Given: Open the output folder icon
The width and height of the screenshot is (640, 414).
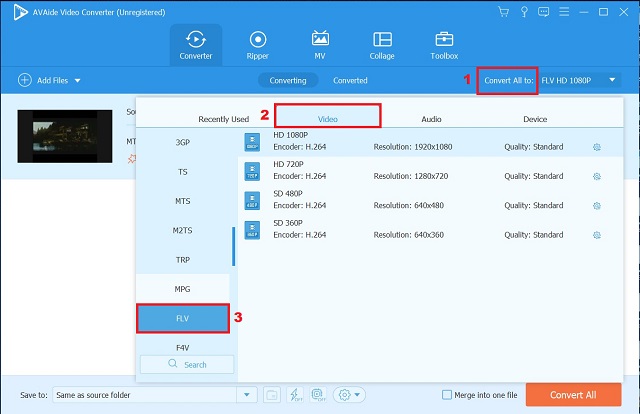Looking at the screenshot, I should tap(272, 395).
